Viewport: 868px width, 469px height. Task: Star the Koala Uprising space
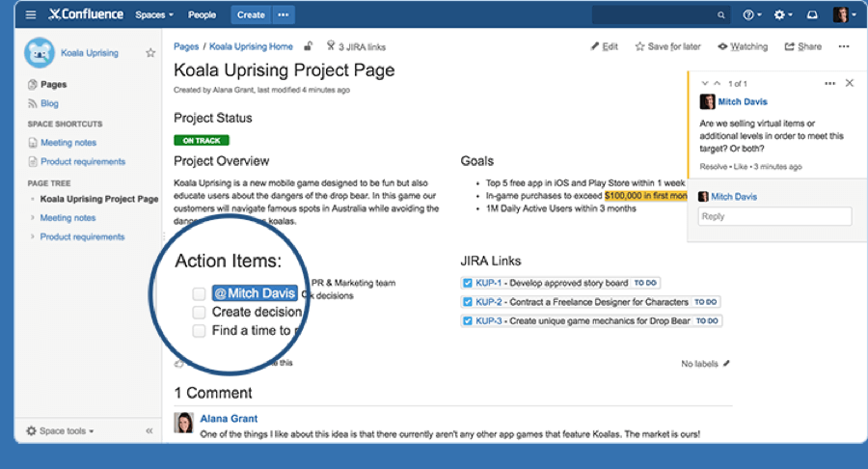coord(150,53)
